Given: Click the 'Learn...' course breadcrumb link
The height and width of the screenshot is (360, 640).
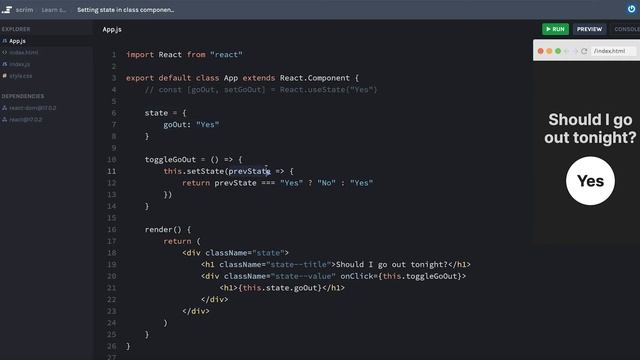Looking at the screenshot, I should tap(53, 10).
